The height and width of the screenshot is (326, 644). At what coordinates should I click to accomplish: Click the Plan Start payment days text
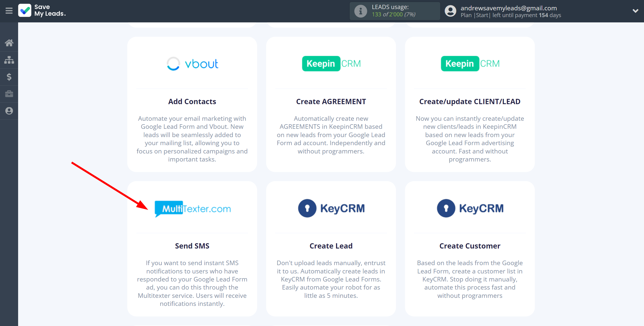click(x=511, y=15)
